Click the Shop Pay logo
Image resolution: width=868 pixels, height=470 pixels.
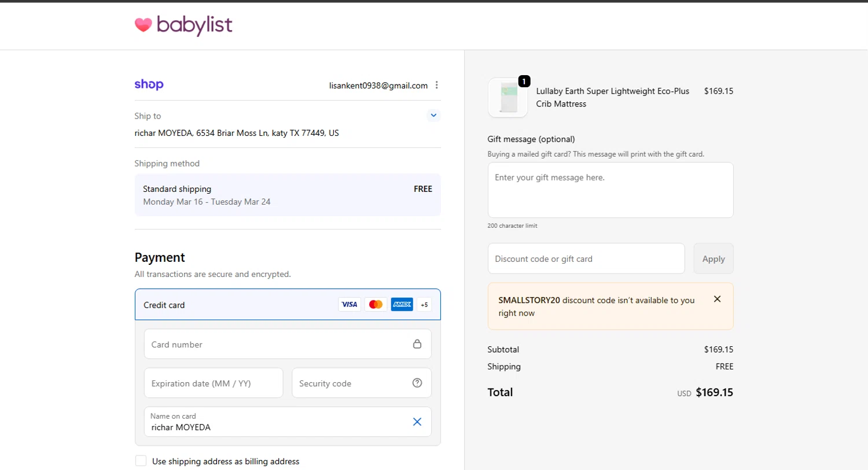(149, 84)
